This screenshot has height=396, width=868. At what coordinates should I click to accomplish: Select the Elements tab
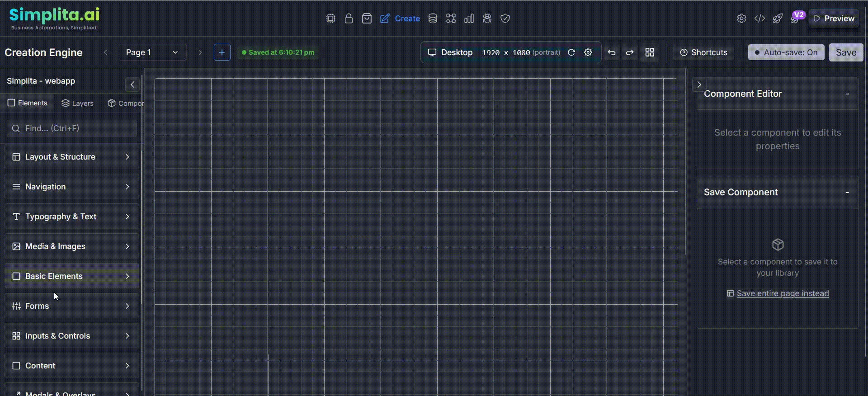[28, 103]
